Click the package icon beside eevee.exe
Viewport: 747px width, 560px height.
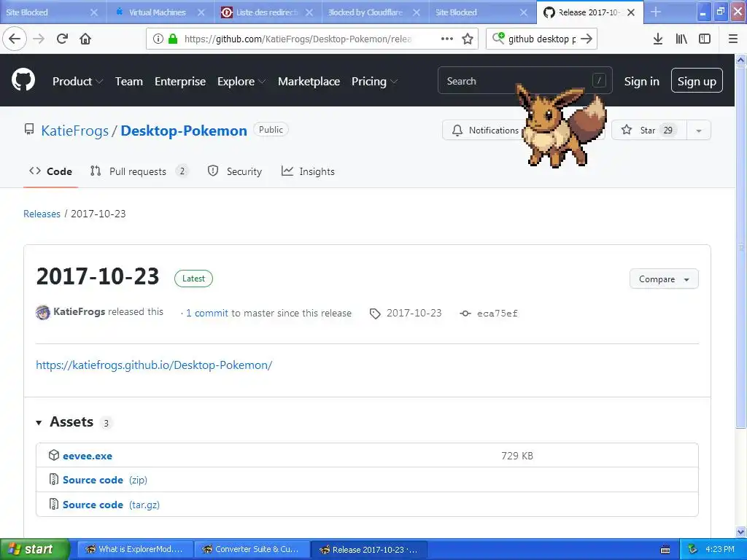click(x=54, y=455)
